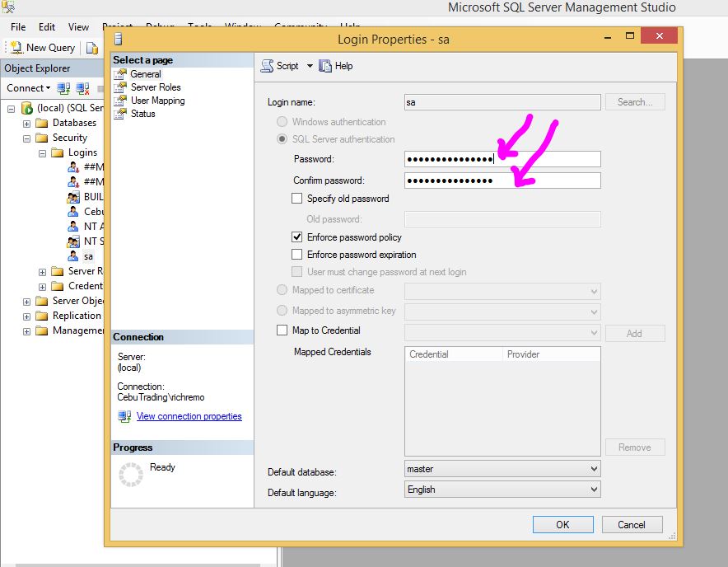This screenshot has width=728, height=567.
Task: Click the Disconnect server icon
Action: click(82, 88)
